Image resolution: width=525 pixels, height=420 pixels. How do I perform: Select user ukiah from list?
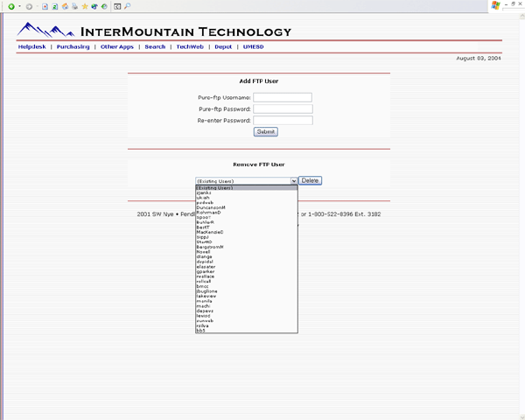coord(247,198)
